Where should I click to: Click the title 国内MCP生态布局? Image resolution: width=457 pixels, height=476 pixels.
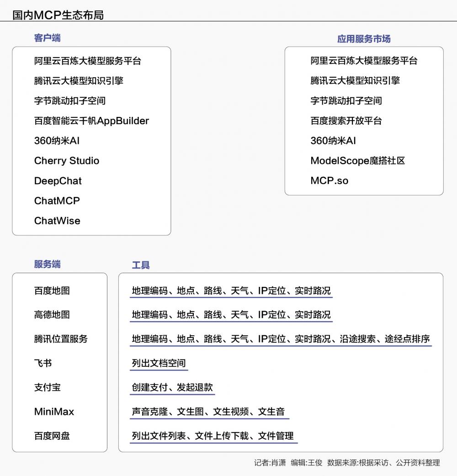tap(58, 15)
